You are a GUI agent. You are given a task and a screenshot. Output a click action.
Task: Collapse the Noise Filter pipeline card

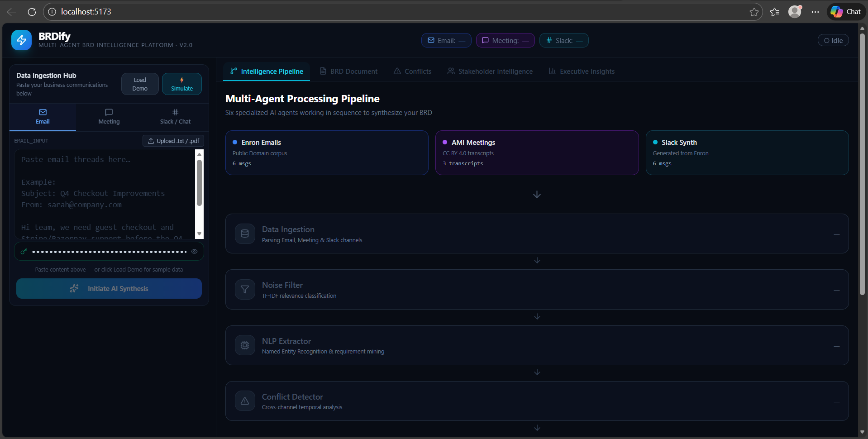pos(836,290)
